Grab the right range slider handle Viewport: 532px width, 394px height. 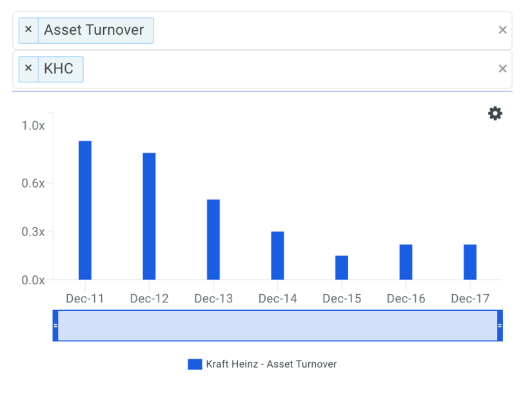click(x=500, y=326)
